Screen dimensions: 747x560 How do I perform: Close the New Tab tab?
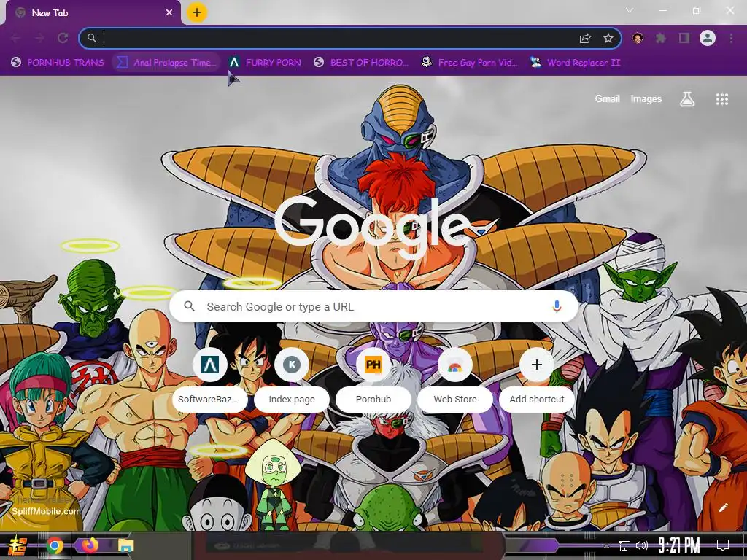169,13
